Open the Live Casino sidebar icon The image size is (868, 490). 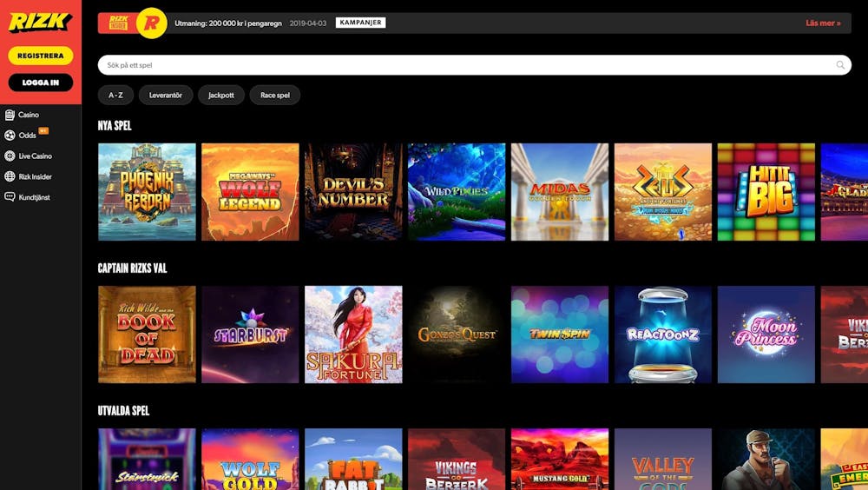tap(10, 156)
